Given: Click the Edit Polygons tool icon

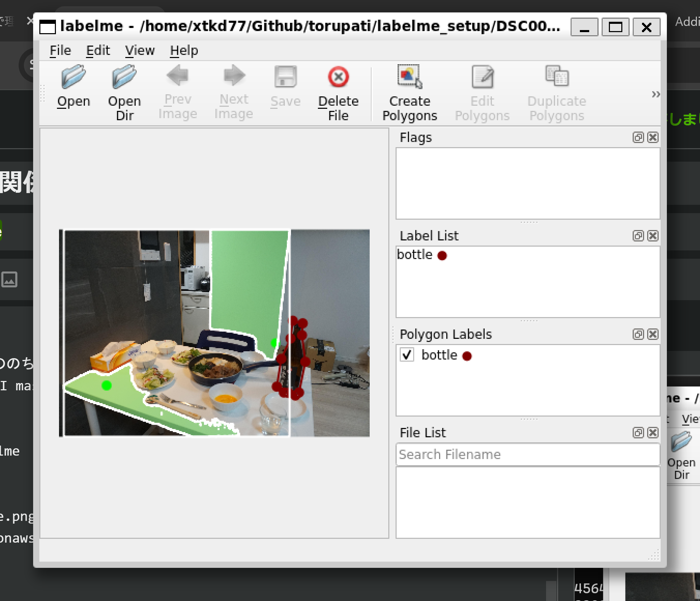Looking at the screenshot, I should click(482, 77).
